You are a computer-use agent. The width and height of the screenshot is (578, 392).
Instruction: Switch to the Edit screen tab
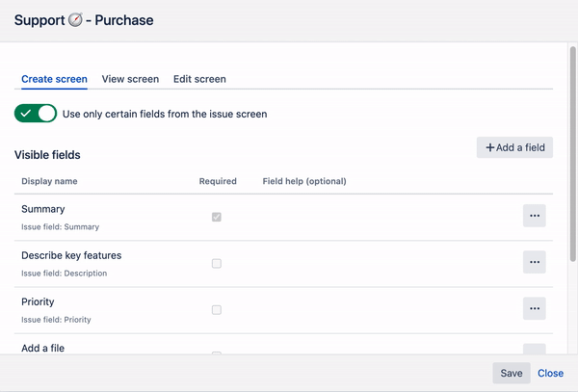pos(199,79)
